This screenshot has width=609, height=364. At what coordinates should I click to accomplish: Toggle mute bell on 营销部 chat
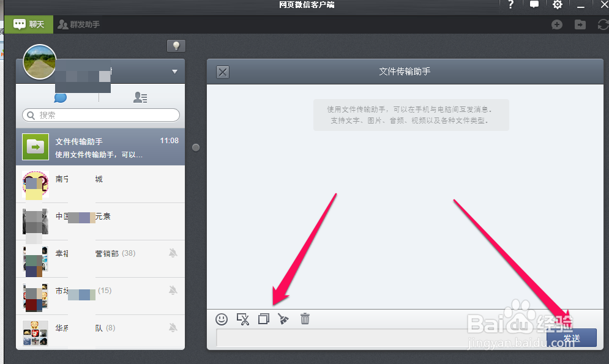click(173, 253)
